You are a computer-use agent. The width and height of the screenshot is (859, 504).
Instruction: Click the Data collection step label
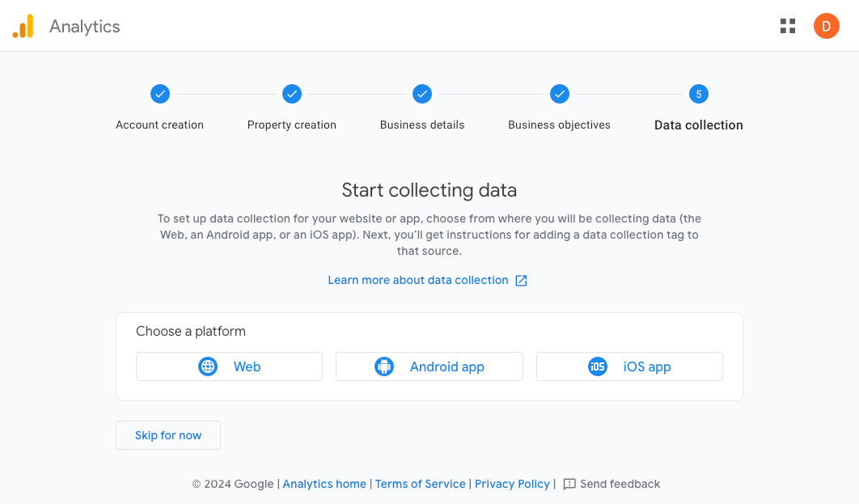pyautogui.click(x=699, y=125)
